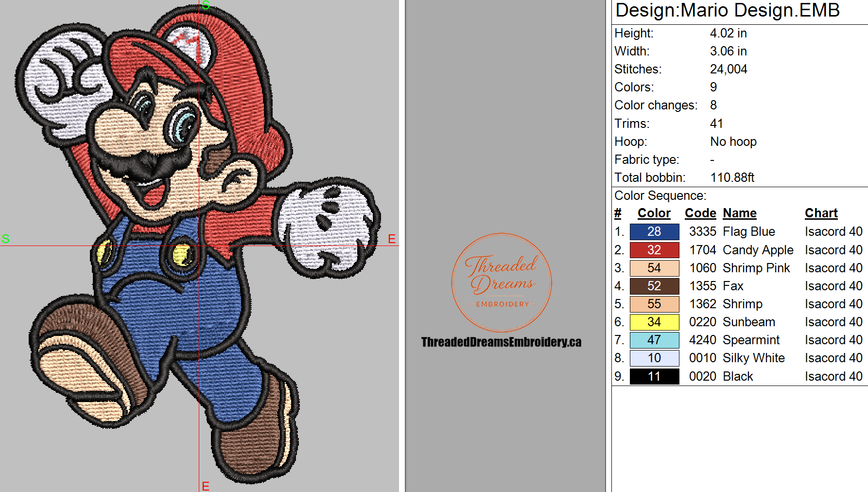The width and height of the screenshot is (868, 492).
Task: Click thread code 1704
Action: coord(702,250)
